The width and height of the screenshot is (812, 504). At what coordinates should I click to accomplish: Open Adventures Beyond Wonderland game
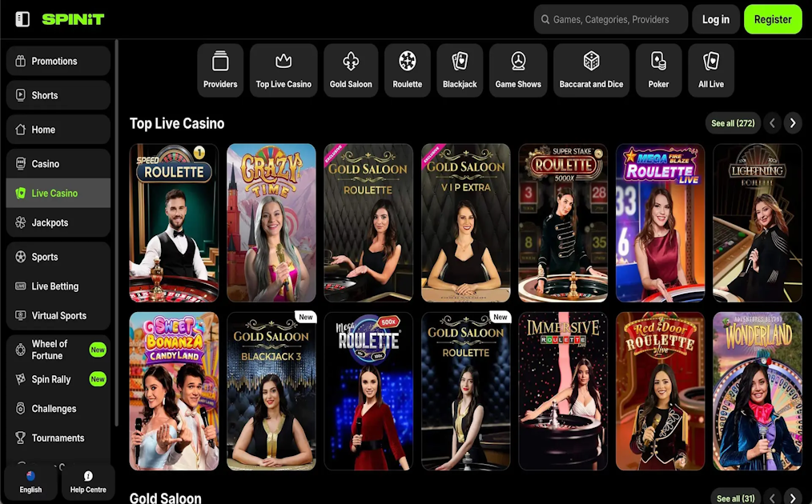pyautogui.click(x=757, y=391)
